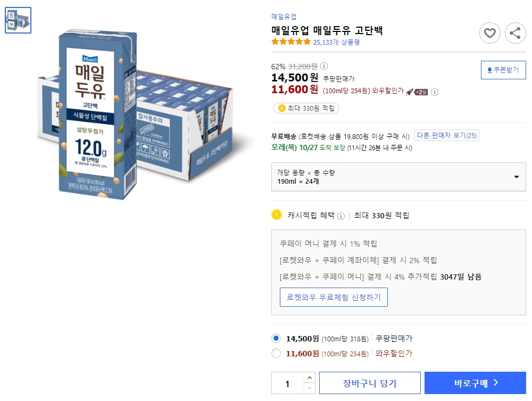
Task: Select the 11,600원 와우할인가 radio option
Action: click(x=276, y=353)
